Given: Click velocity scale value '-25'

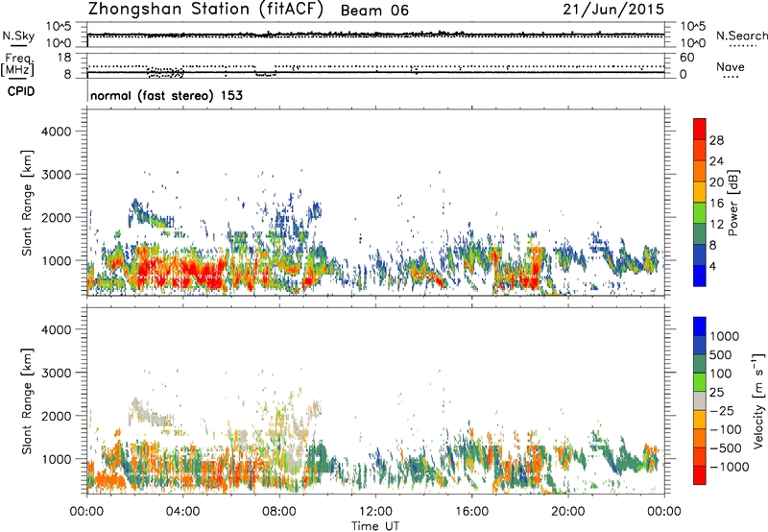Looking at the screenshot, I should tap(723, 410).
